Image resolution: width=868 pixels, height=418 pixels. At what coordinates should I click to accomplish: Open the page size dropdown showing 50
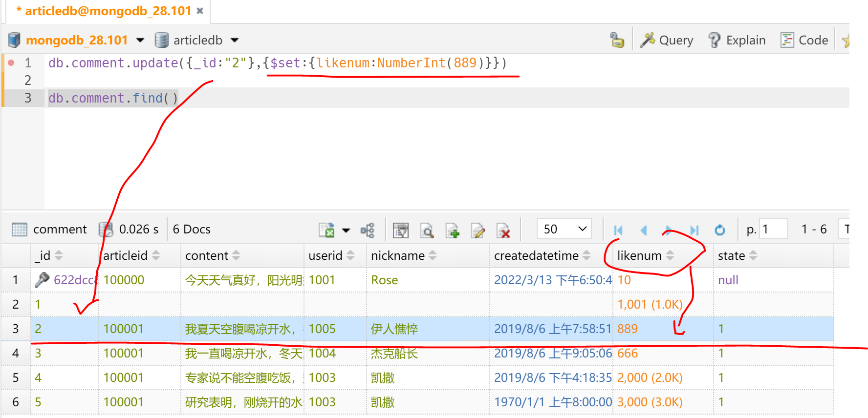coord(564,229)
